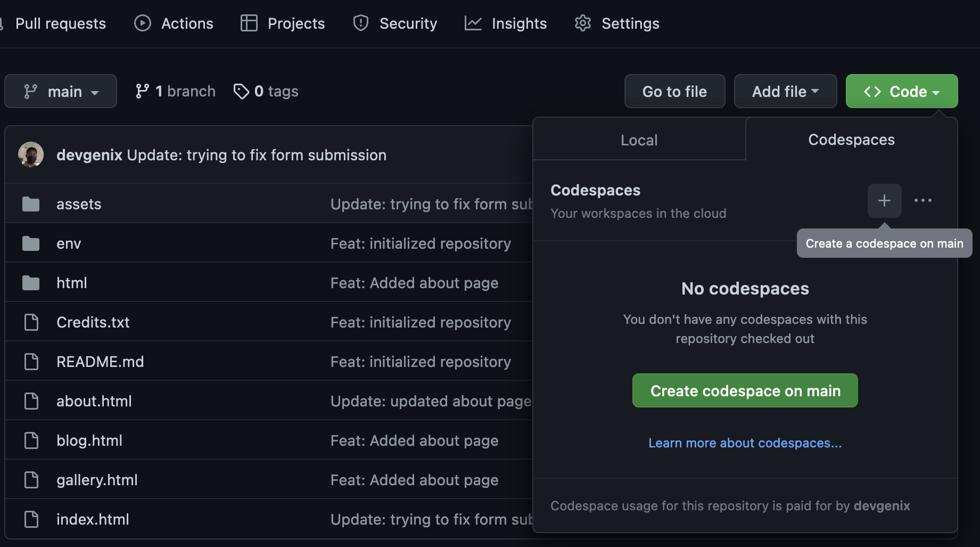Click the Go to file button
Screen dimensions: 980x547
tap(674, 91)
